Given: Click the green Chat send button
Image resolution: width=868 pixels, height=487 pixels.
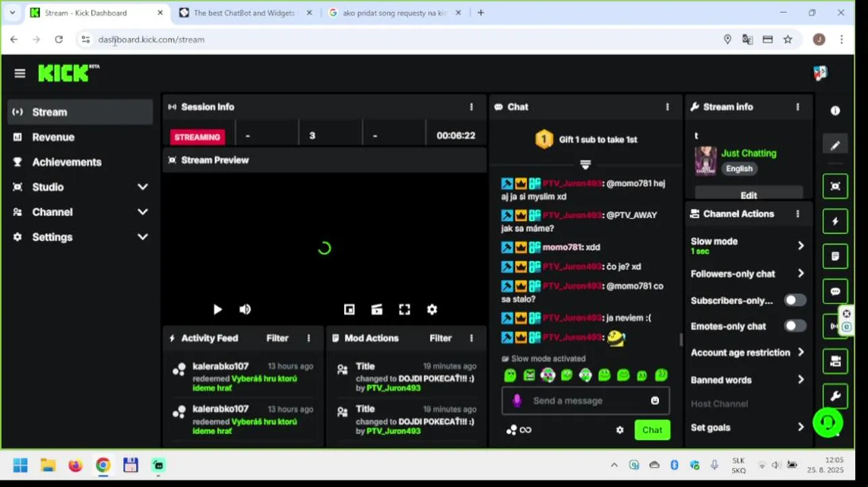Looking at the screenshot, I should pos(652,430).
